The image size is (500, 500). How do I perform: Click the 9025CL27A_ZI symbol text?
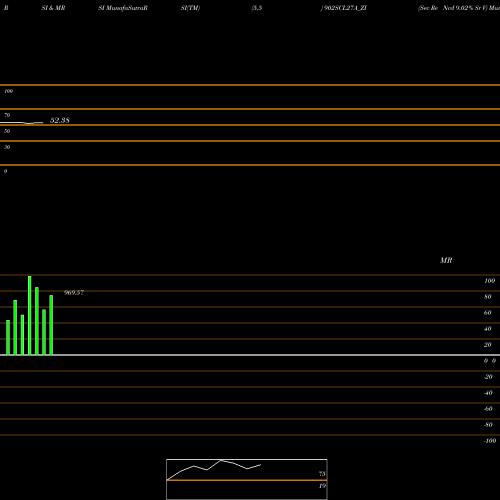[x=345, y=8]
